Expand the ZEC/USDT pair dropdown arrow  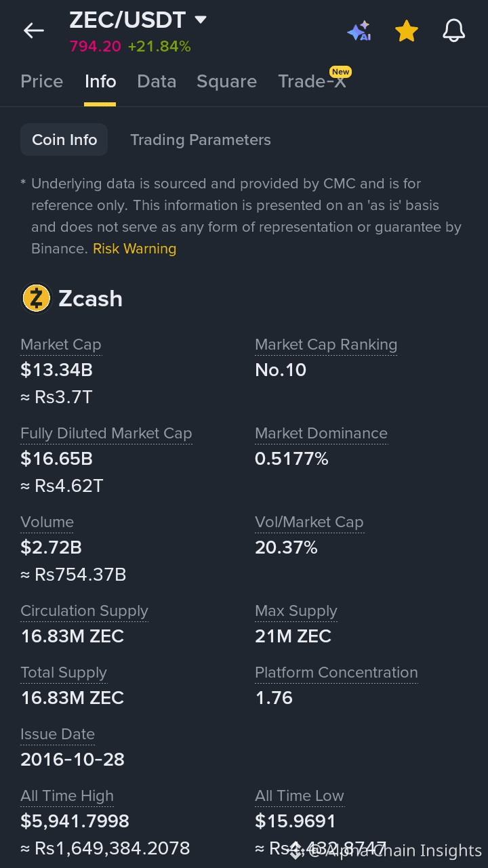[200, 20]
